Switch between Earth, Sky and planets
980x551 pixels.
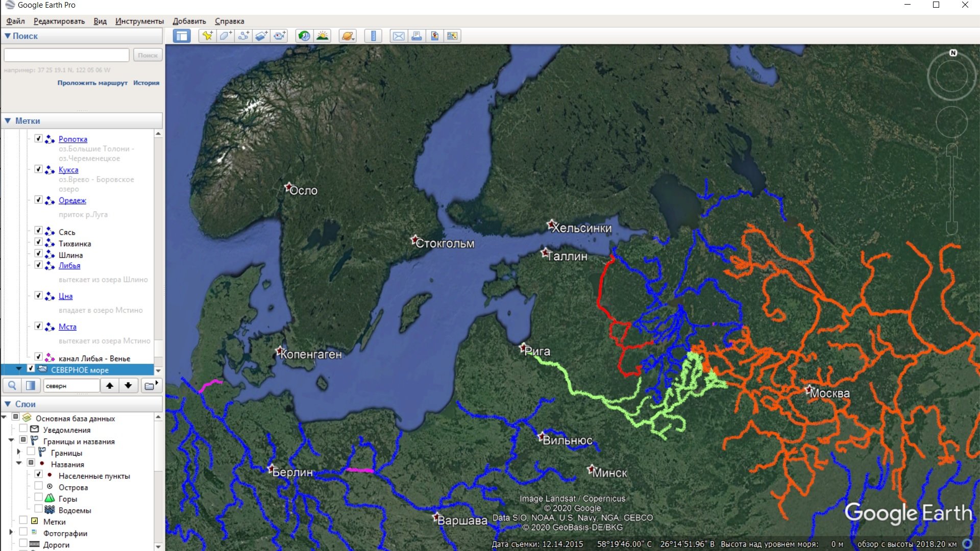coord(348,36)
